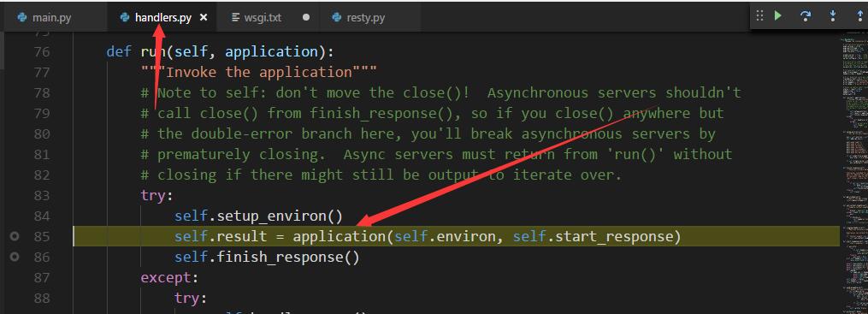Grab the debug toolbar drag handle
Viewport: 868px width, 314px height.
click(759, 15)
